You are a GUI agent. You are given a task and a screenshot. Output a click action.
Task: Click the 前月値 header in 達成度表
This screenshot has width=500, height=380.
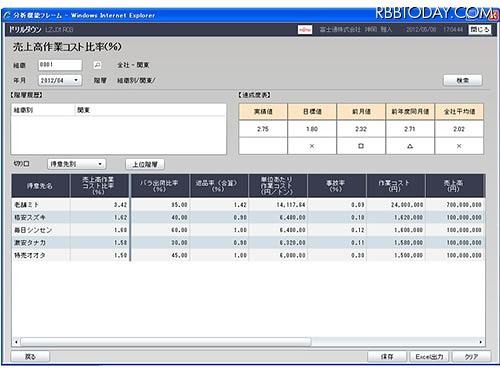click(x=361, y=112)
